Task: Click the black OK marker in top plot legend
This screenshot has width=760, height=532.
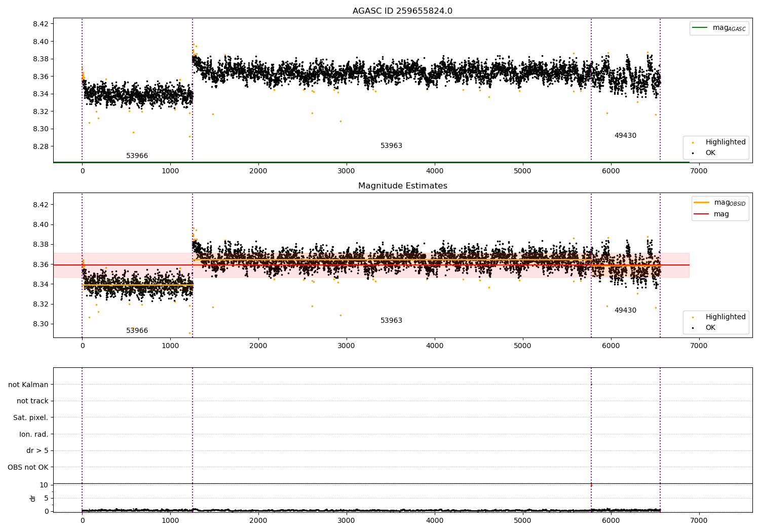Action: coord(693,153)
